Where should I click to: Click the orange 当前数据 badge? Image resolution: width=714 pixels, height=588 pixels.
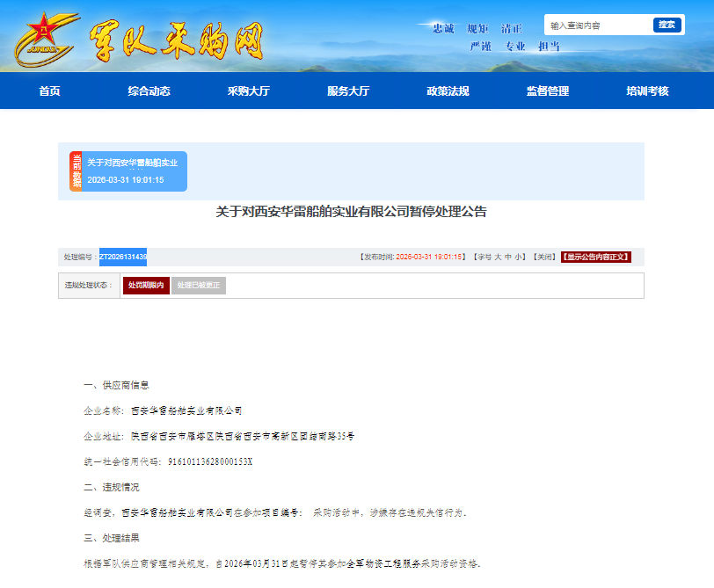tap(76, 171)
